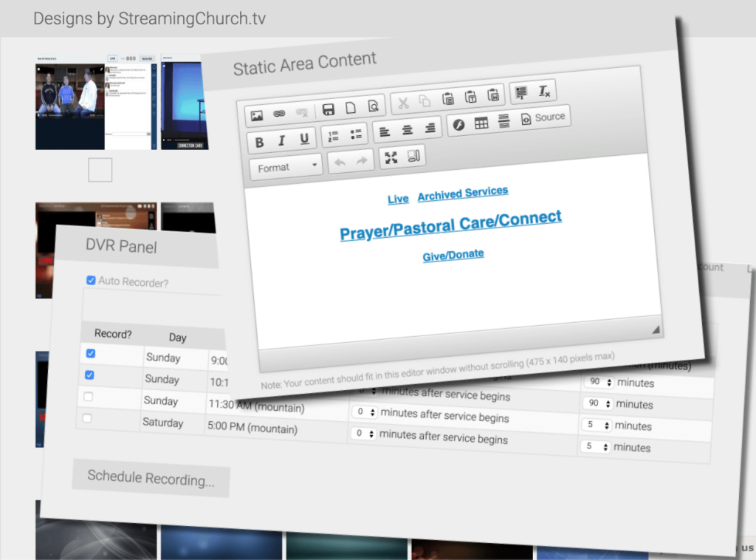Click the Preview document icon
This screenshot has width=756, height=560.
point(373,106)
